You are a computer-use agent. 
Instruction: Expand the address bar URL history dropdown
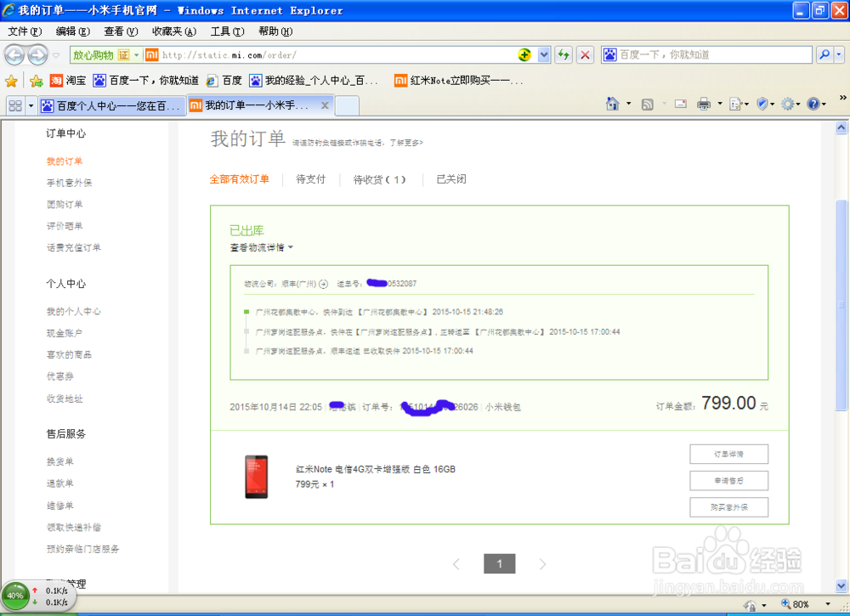(x=544, y=54)
